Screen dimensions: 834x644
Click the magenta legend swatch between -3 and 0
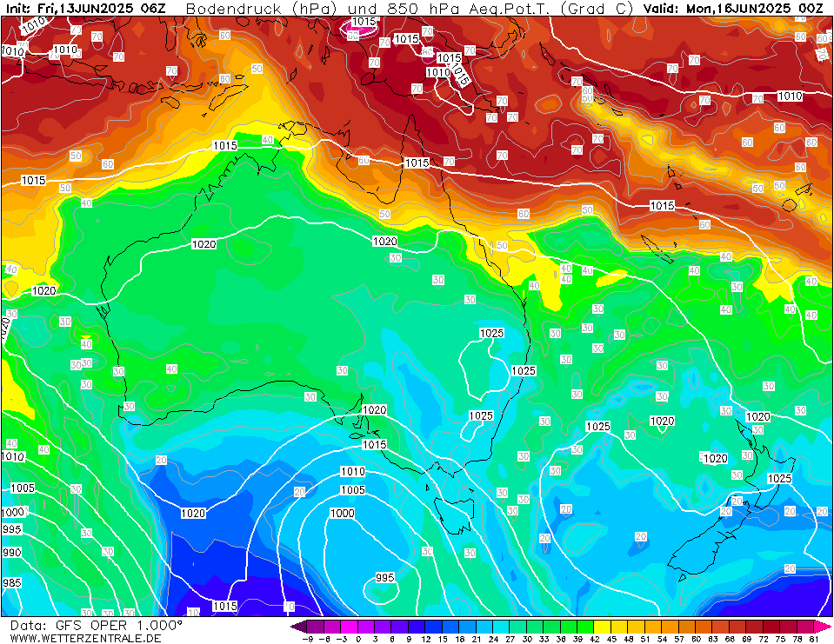pos(350,627)
